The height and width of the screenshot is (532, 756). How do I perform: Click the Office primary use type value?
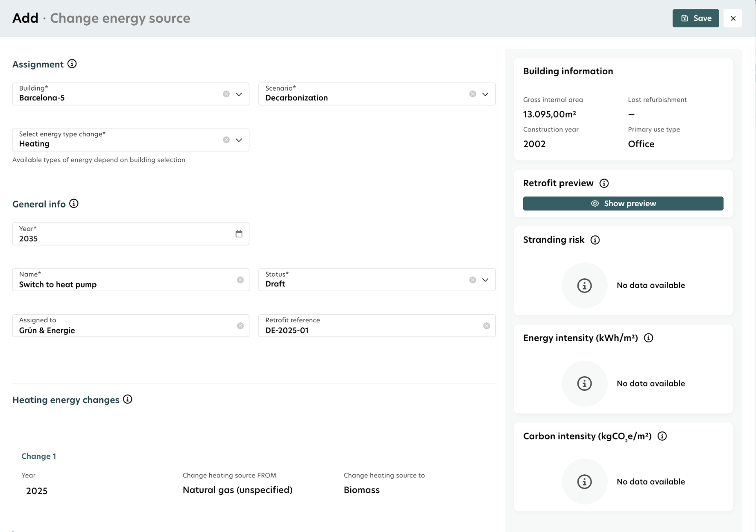641,144
